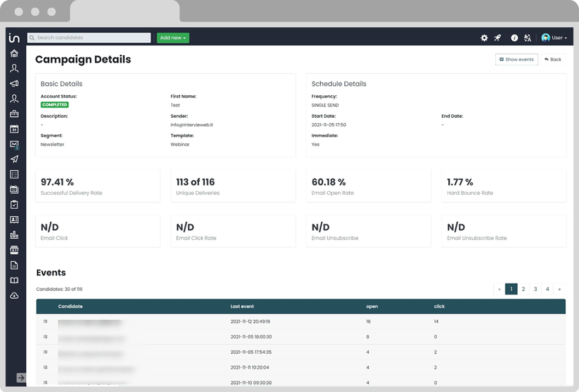Open the document file sidebar icon
The width and height of the screenshot is (579, 392).
click(14, 266)
